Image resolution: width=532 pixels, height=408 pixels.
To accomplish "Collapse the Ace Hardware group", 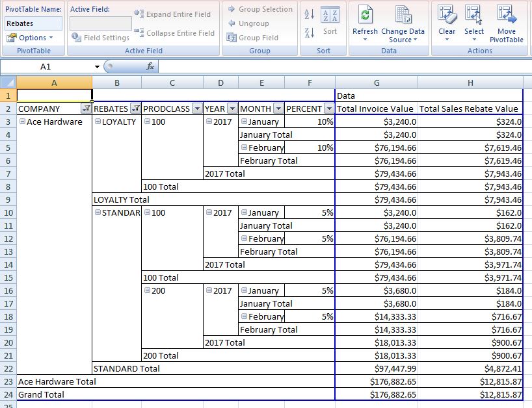I will click(x=22, y=121).
